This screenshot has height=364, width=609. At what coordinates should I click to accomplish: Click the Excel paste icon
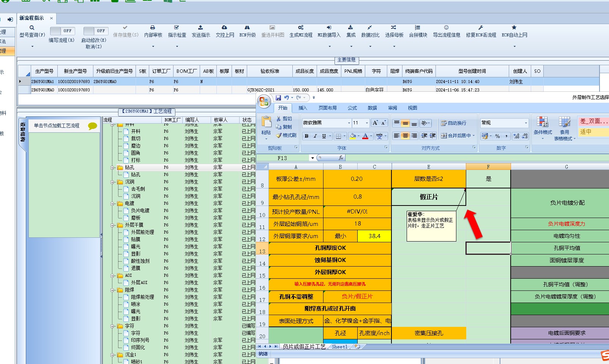tap(266, 122)
